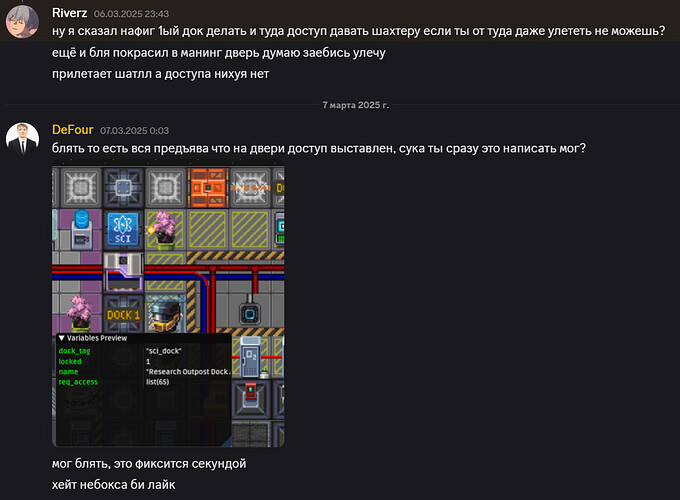
Task: Click message starting 'ещё и бля покрасил'
Action: coord(219,52)
